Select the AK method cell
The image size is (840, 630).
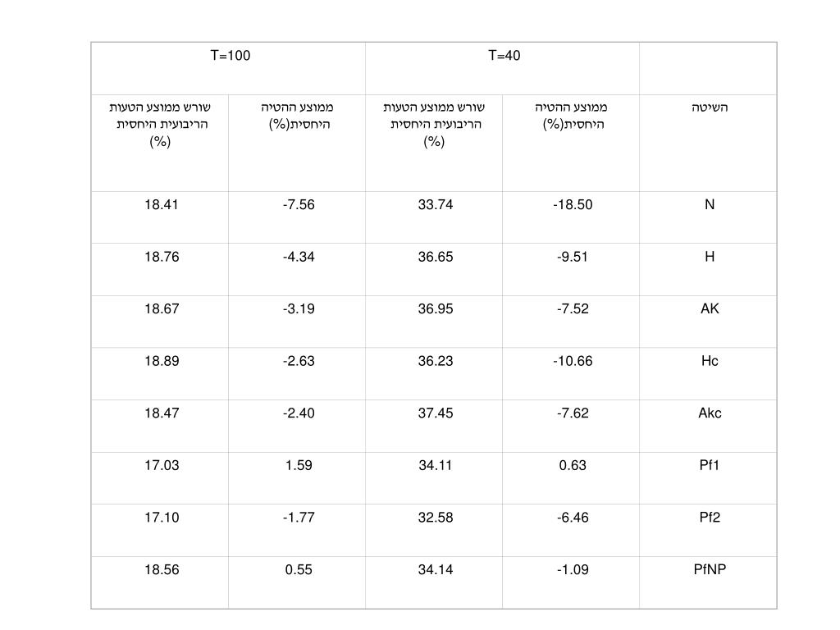click(x=710, y=308)
